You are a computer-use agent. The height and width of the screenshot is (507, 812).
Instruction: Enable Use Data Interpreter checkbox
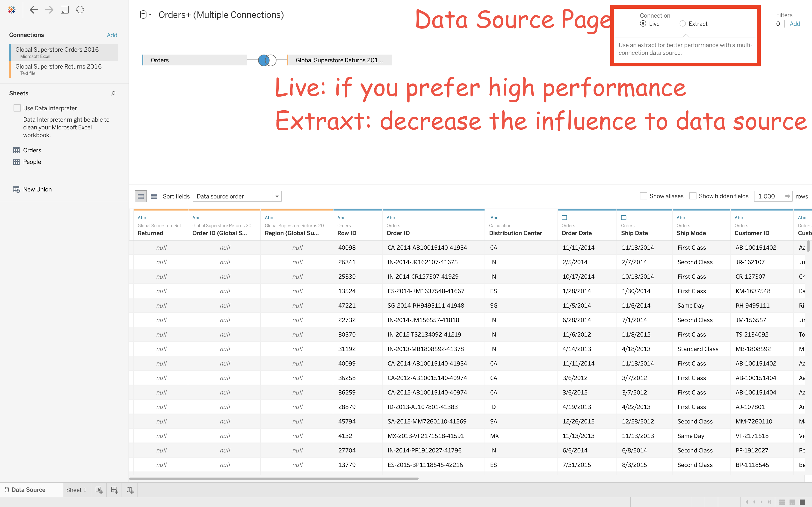click(17, 108)
